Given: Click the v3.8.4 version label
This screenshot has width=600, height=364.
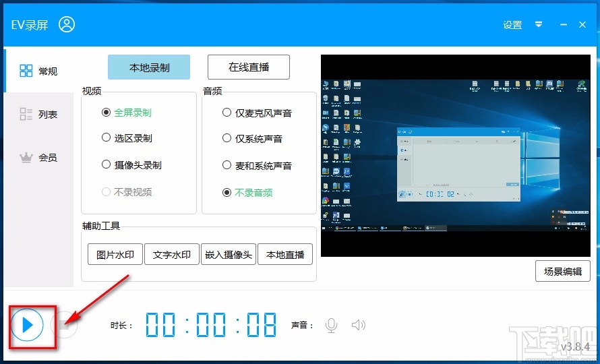Looking at the screenshot, I should tap(575, 346).
